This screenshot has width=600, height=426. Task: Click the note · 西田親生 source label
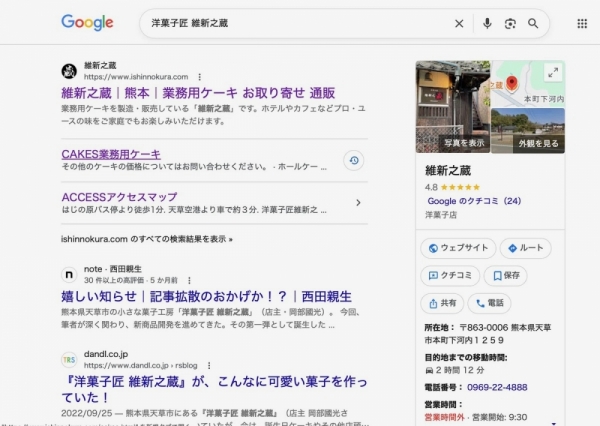point(113,269)
